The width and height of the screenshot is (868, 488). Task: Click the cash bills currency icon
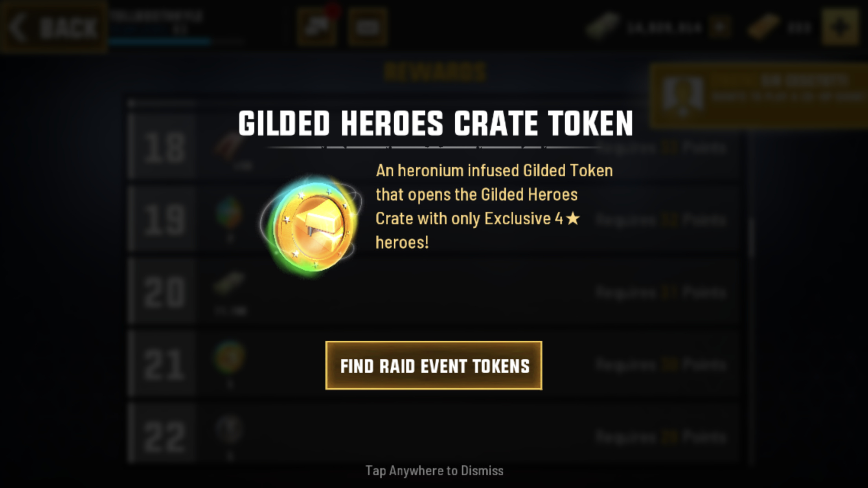point(602,26)
